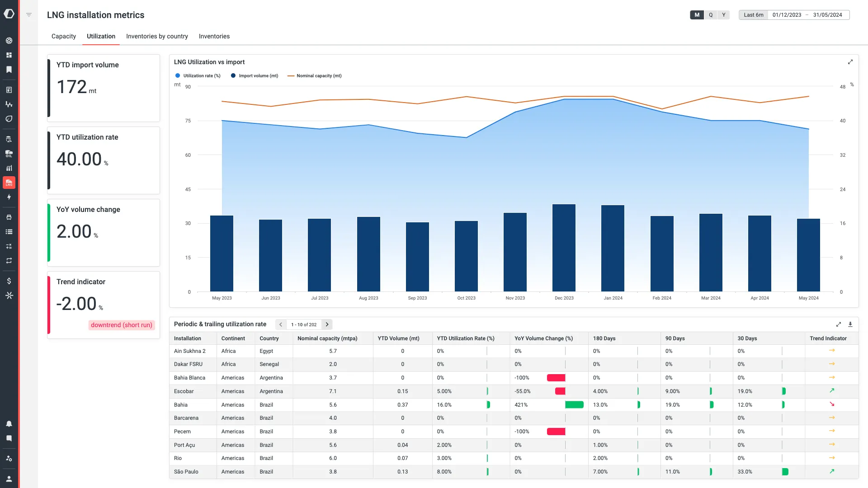
Task: Open the notifications bell icon
Action: point(9,424)
